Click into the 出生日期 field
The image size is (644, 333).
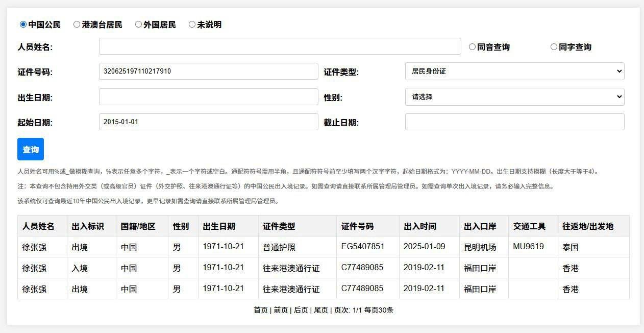[208, 97]
